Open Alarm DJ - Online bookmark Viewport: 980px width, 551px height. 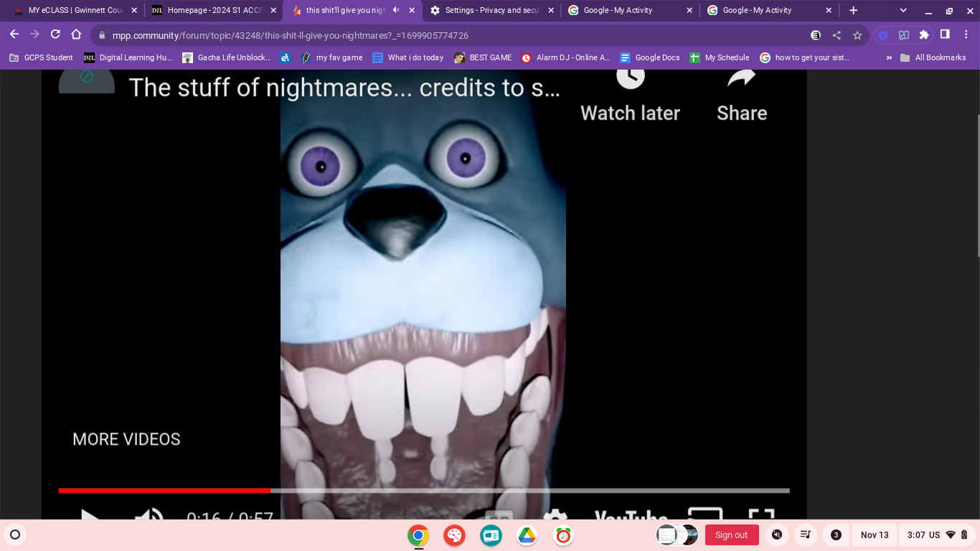565,57
